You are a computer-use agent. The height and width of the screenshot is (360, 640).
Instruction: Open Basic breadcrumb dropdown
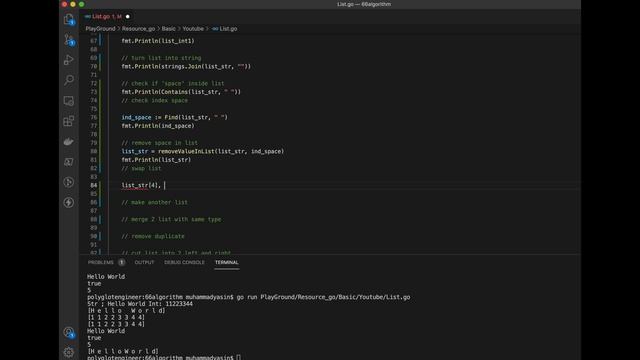169,29
